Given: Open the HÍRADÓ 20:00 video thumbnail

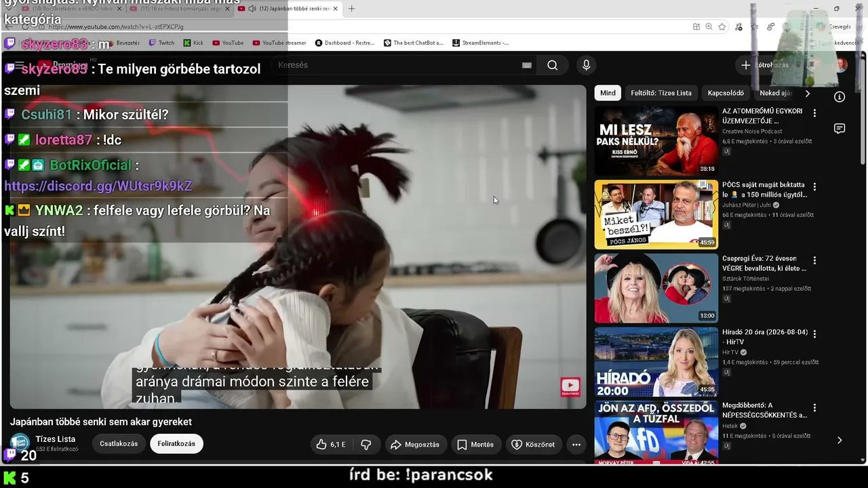Looking at the screenshot, I should coord(656,363).
